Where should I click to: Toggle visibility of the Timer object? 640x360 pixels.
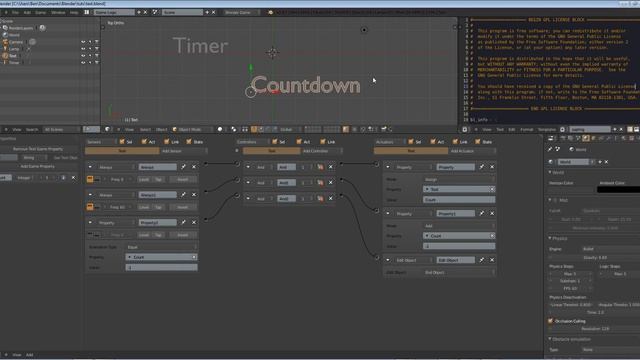point(83,62)
